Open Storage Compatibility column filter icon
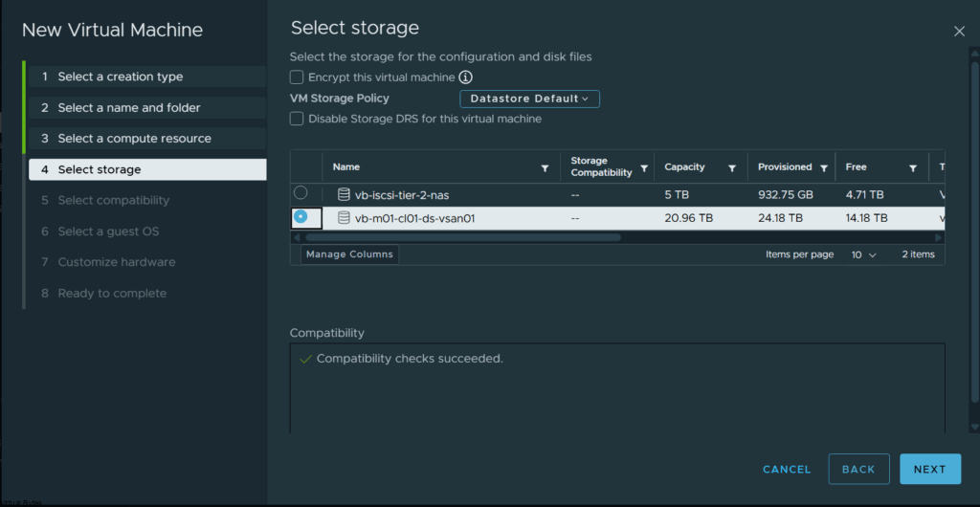The image size is (980, 507). point(644,168)
